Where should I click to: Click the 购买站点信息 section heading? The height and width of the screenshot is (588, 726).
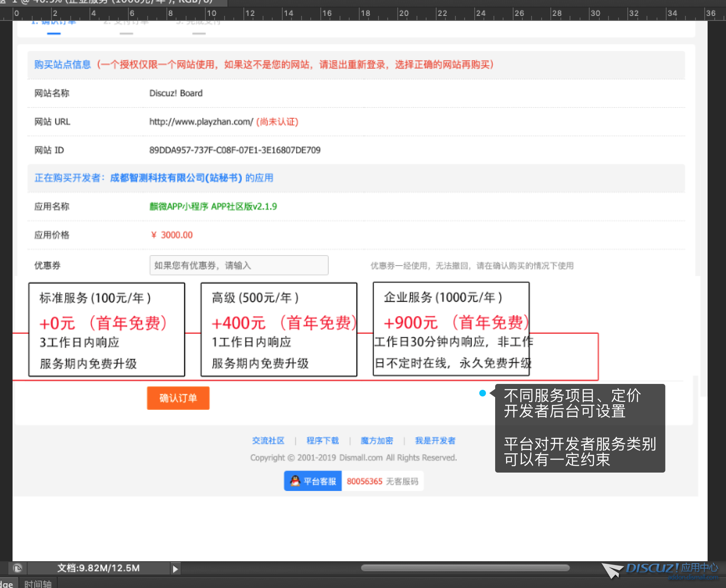(62, 64)
